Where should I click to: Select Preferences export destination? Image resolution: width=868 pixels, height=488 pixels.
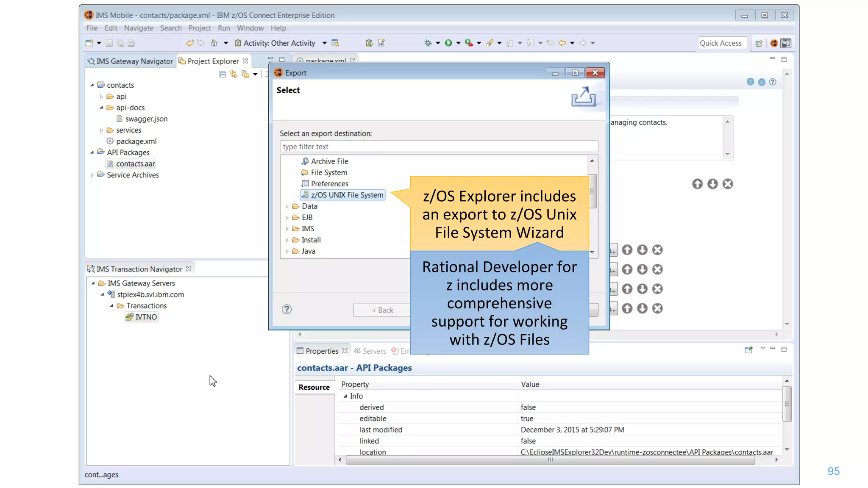[325, 183]
